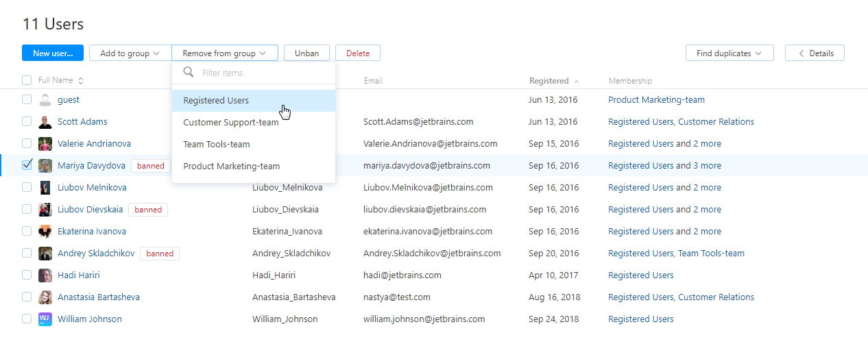The height and width of the screenshot is (344, 868).
Task: Click guest user's avatar icon
Action: (x=45, y=100)
